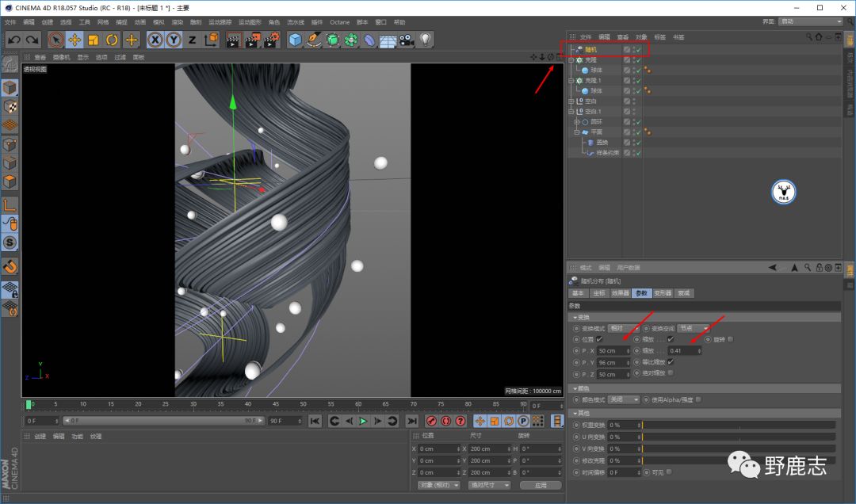Open the 渲染 menu in menu bar
Screen dimensions: 856x504
[176, 22]
